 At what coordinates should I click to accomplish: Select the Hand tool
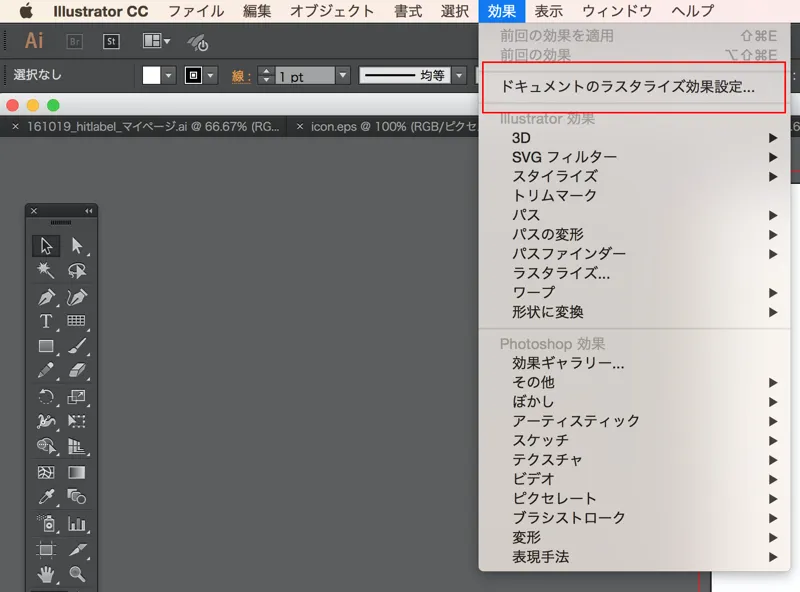[x=46, y=574]
